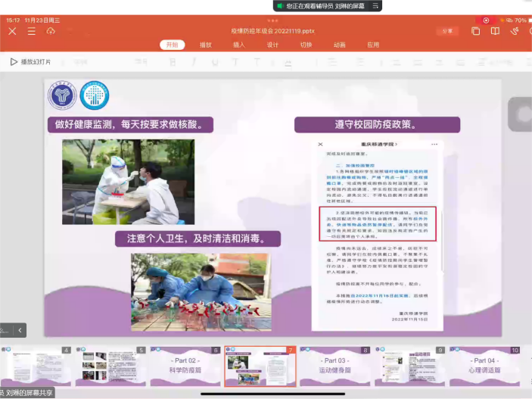Select the Part 04 心理调适篇 slide thumbnail
Screen dimensions: 532x399
(484, 366)
